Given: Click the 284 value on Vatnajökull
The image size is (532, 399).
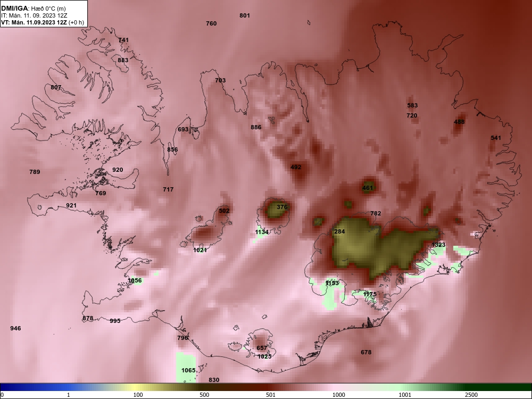Looking at the screenshot, I should [339, 232].
